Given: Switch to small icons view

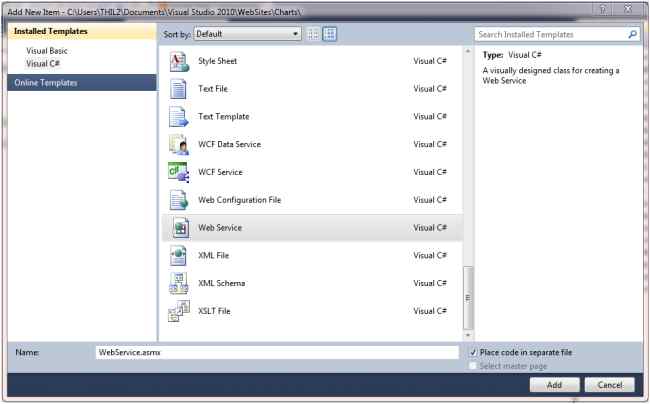Looking at the screenshot, I should tap(314, 34).
